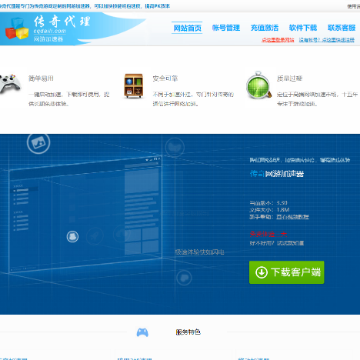Click the circular rocket icon in the blueprint
This screenshot has height=360, width=360.
95,236
